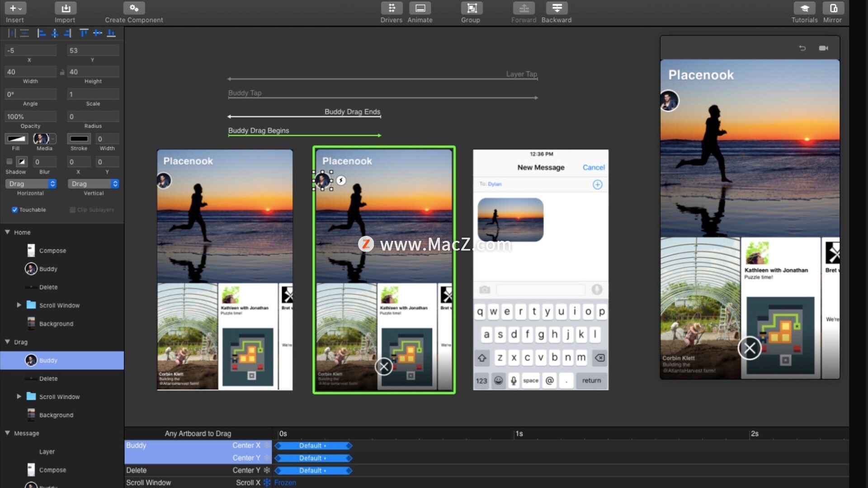Click the Opacity input field
The width and height of the screenshot is (868, 488).
[30, 117]
